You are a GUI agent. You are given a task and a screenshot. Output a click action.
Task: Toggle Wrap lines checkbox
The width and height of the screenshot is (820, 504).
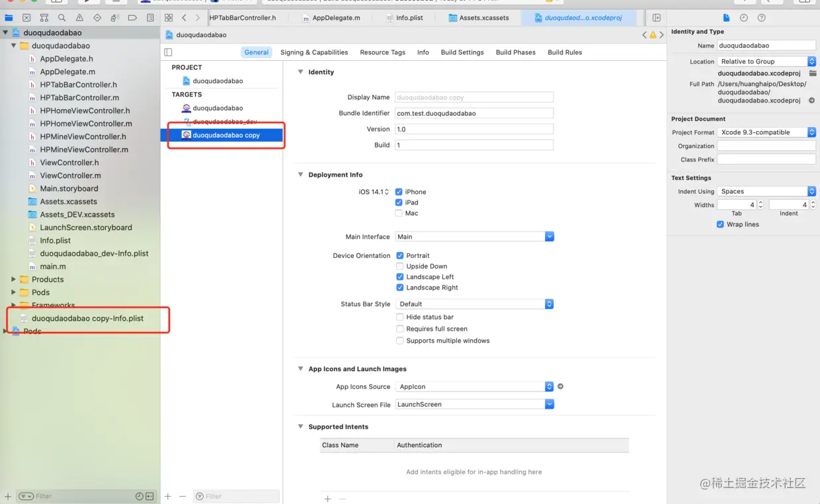click(721, 224)
